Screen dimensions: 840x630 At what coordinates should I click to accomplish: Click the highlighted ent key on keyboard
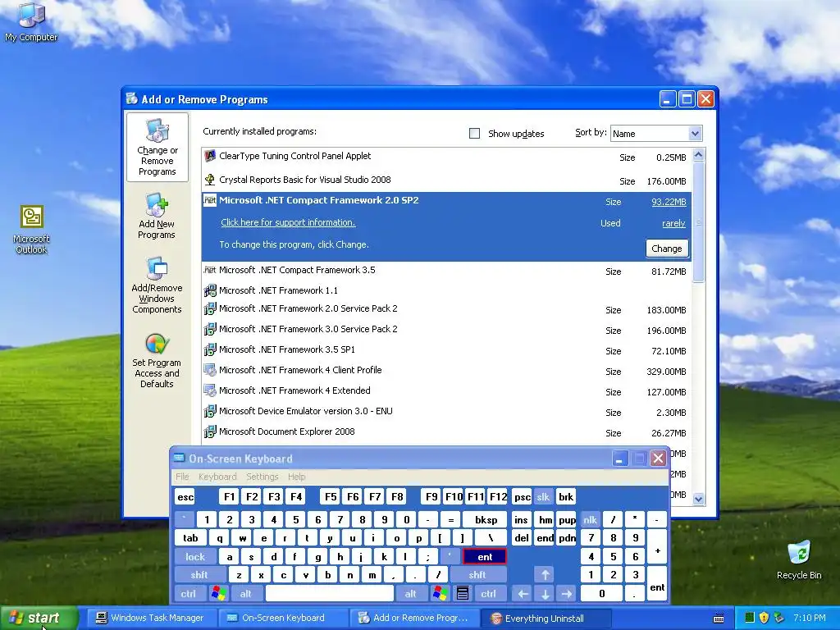485,557
